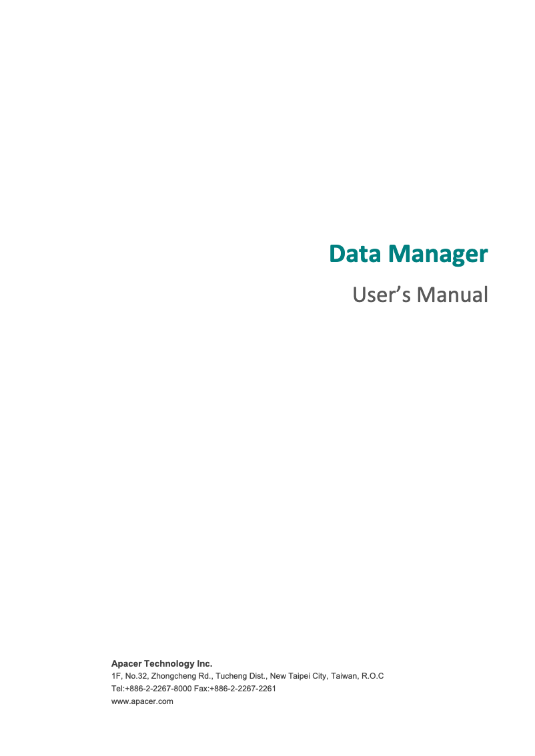Image resolution: width=535 pixels, height=756 pixels.
Task: Click the word "Manual" in the subtitle
Action: pos(453,294)
